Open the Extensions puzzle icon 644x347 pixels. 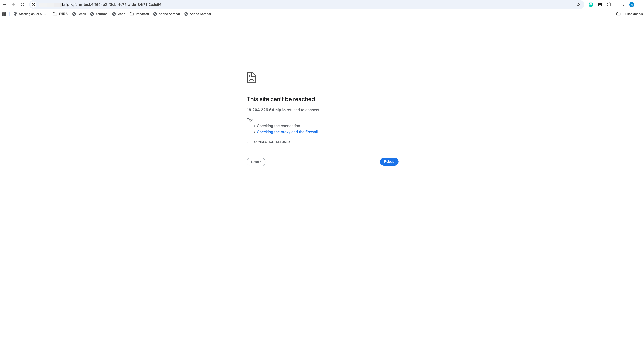click(x=609, y=5)
